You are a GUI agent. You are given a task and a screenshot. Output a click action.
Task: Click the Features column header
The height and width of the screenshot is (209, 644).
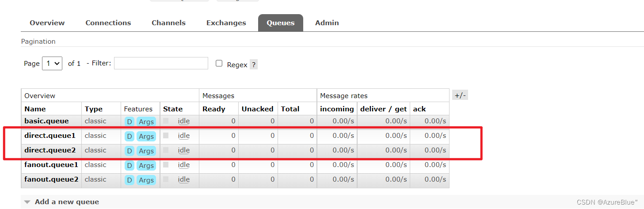click(138, 109)
